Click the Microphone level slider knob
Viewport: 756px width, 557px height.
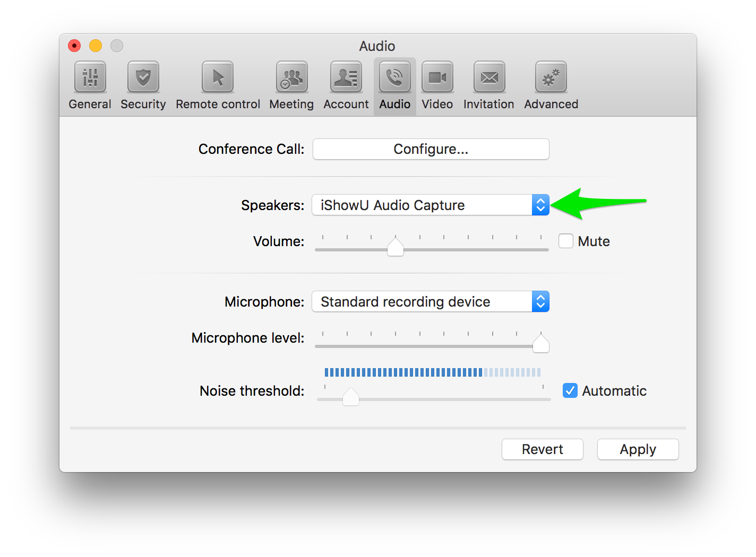point(540,344)
